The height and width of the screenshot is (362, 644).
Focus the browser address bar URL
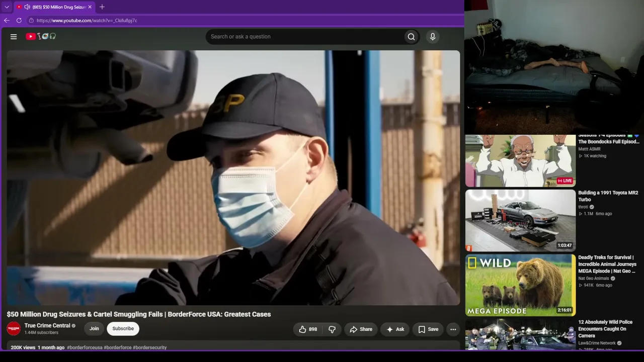click(87, 21)
